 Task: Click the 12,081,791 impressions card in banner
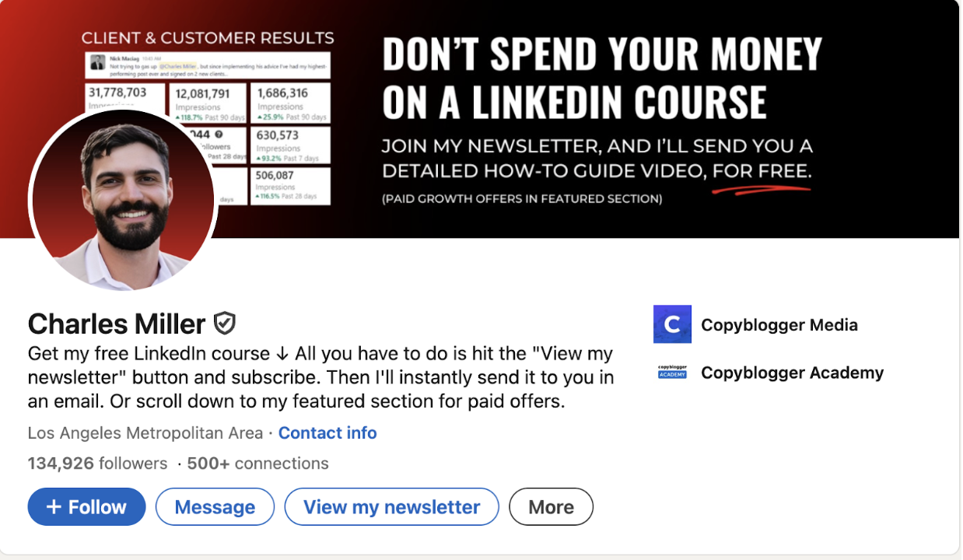tap(208, 103)
